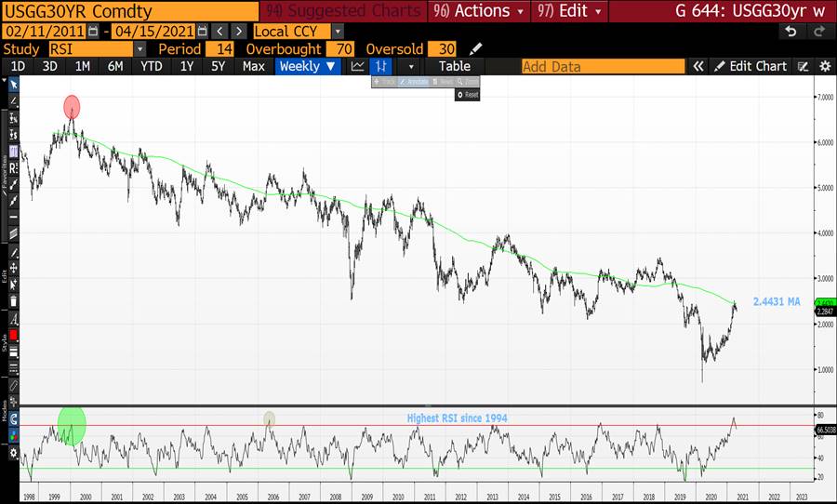Click the pencil icon next to Oversold

tap(476, 48)
